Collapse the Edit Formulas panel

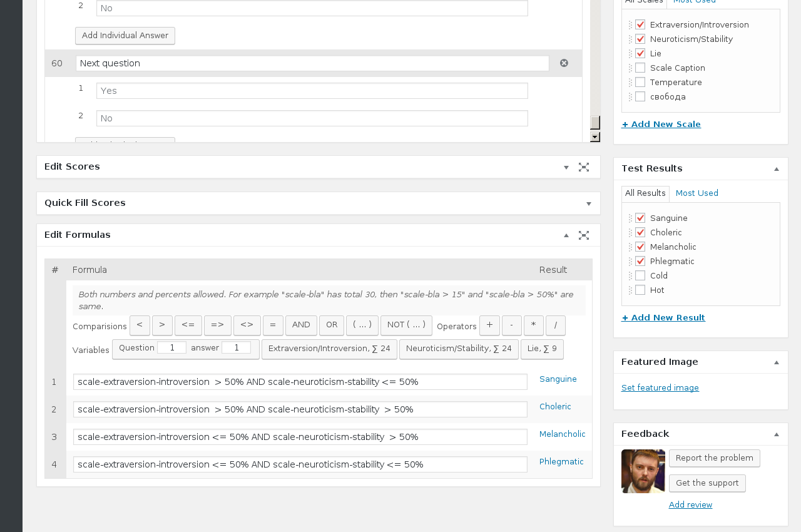[x=566, y=235]
